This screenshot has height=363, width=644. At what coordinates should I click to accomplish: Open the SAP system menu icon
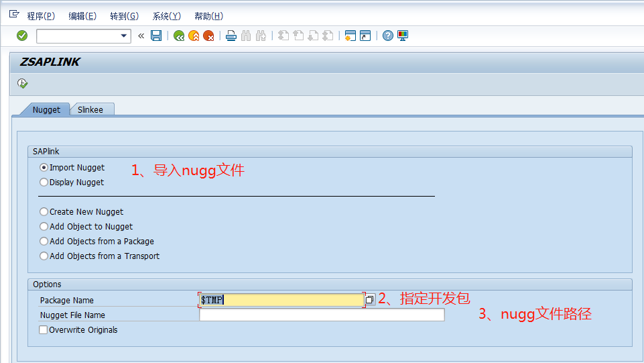tap(14, 15)
